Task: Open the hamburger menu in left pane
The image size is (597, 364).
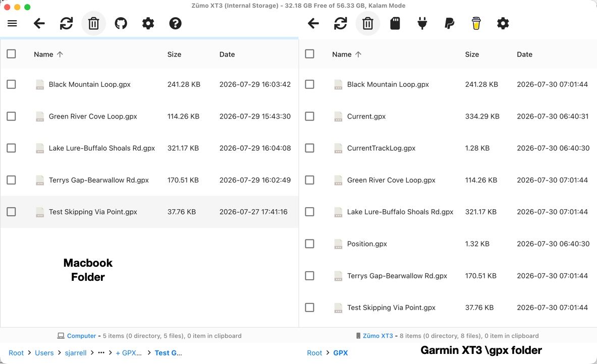Action: coord(12,24)
